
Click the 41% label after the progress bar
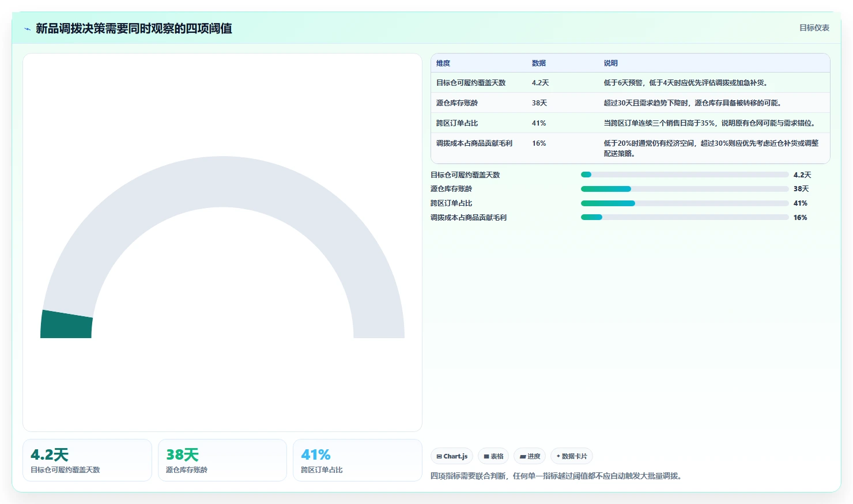pyautogui.click(x=801, y=203)
